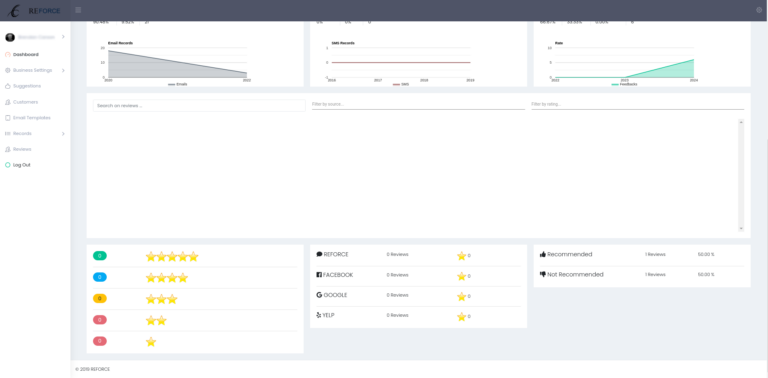Image resolution: width=768 pixels, height=378 pixels.
Task: Toggle the hamburger menu icon
Action: pos(78,10)
